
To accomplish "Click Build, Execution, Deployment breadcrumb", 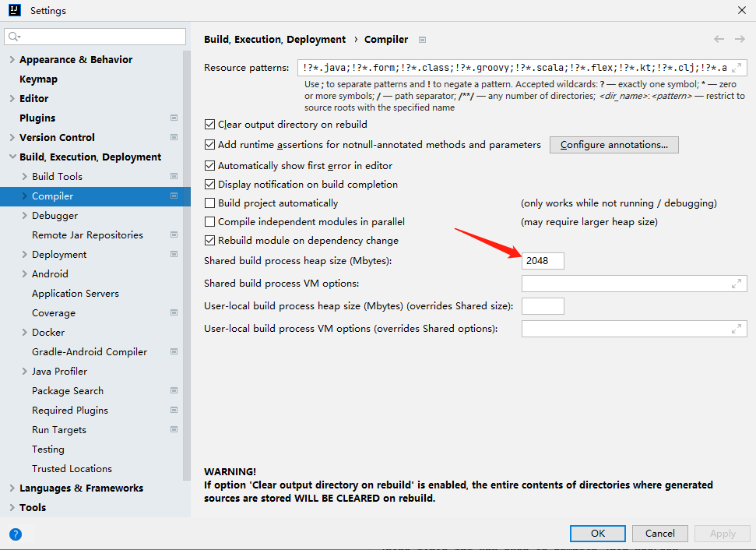I will 275,39.
